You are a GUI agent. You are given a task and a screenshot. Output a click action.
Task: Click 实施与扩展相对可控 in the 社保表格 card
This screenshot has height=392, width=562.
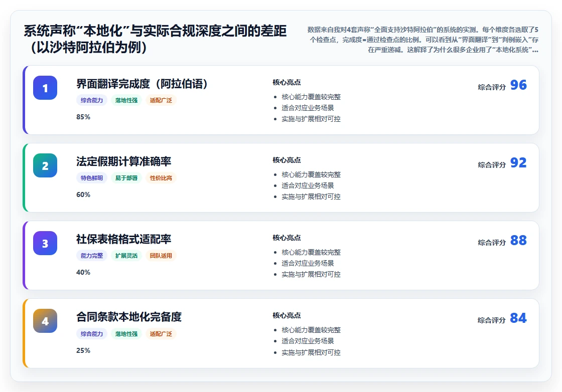tap(311, 274)
